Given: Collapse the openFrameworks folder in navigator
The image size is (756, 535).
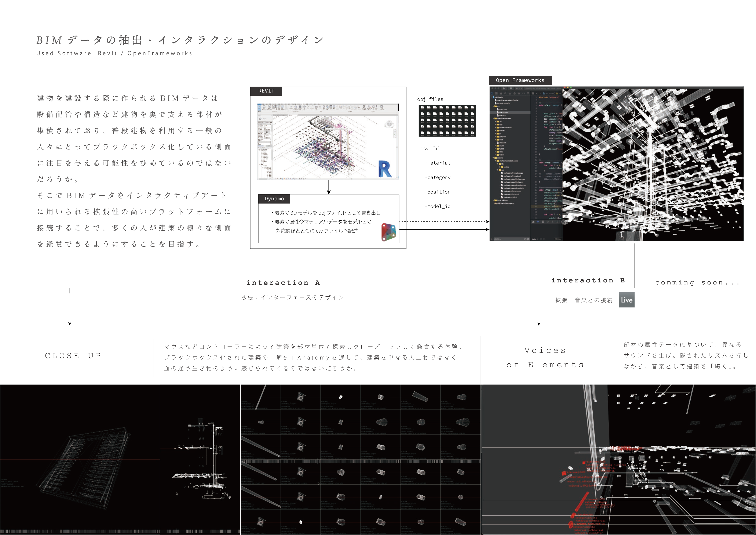Looking at the screenshot, I should click(x=493, y=119).
